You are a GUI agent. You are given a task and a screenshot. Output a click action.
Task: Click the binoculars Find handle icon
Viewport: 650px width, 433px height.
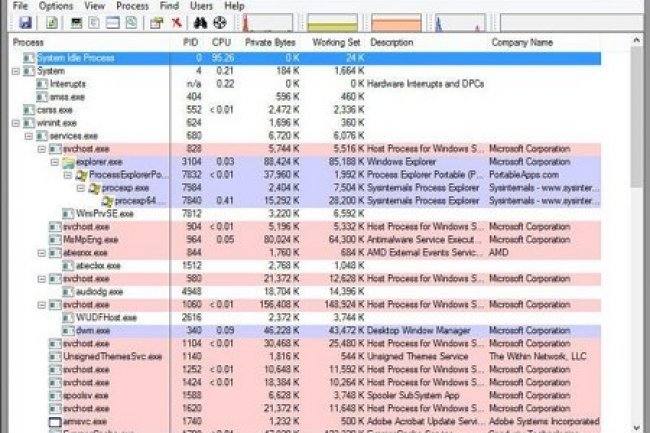click(x=199, y=21)
